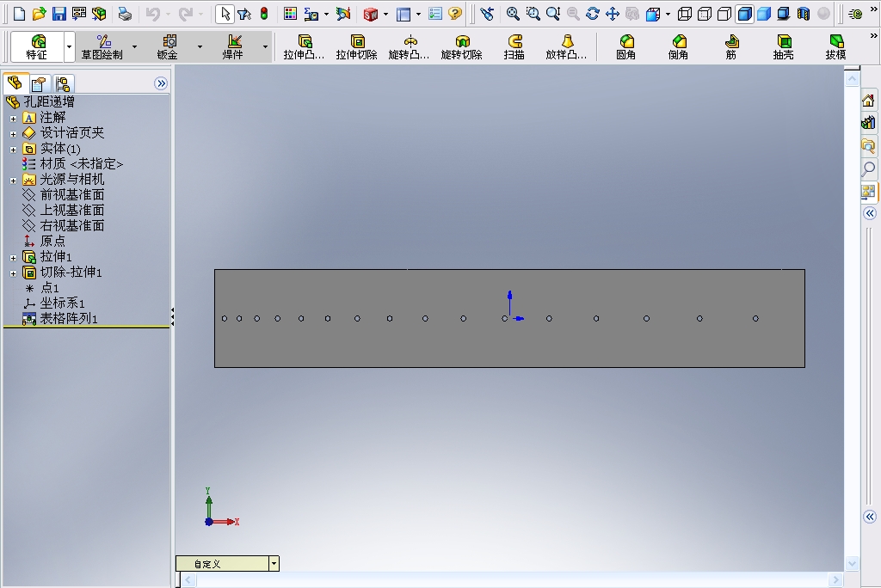The width and height of the screenshot is (881, 588).
Task: Click Extruded Boss (拉伸凸...) tool
Action: (x=304, y=46)
